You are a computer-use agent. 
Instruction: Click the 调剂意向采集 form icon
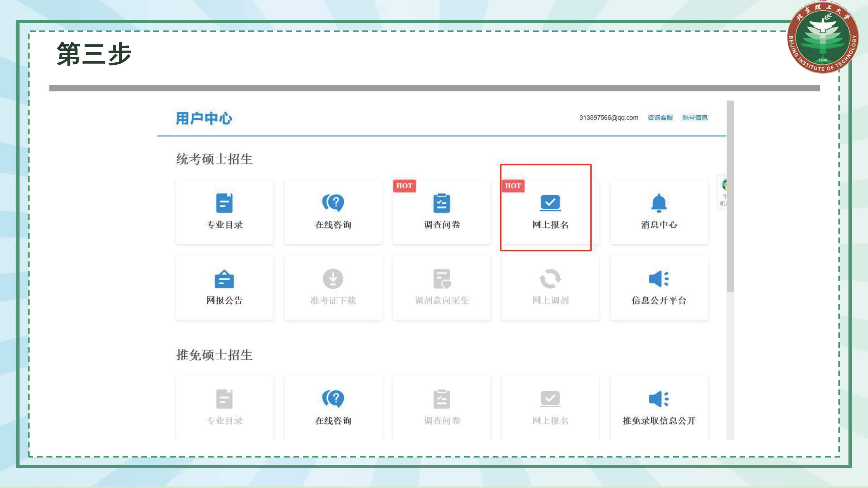[441, 279]
